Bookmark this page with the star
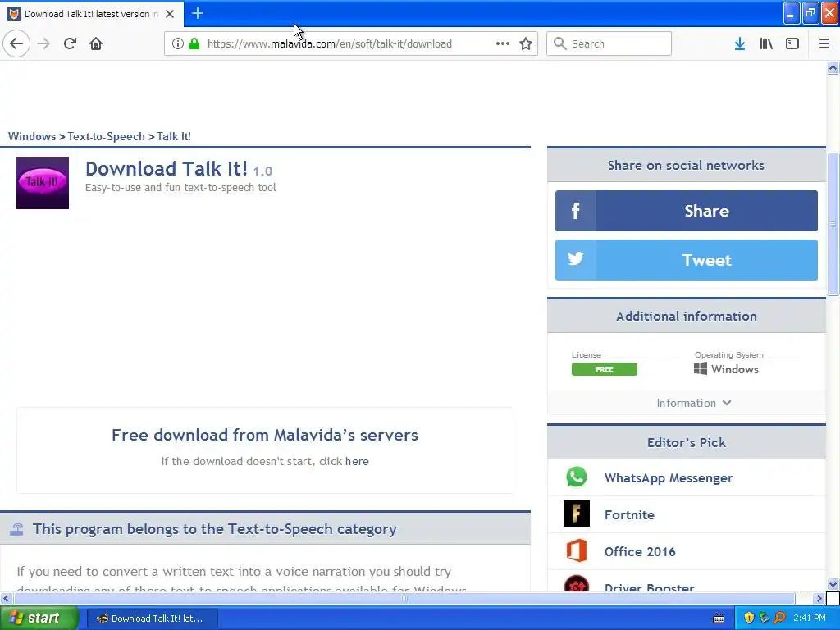Viewport: 840px width, 630px height. (x=526, y=43)
